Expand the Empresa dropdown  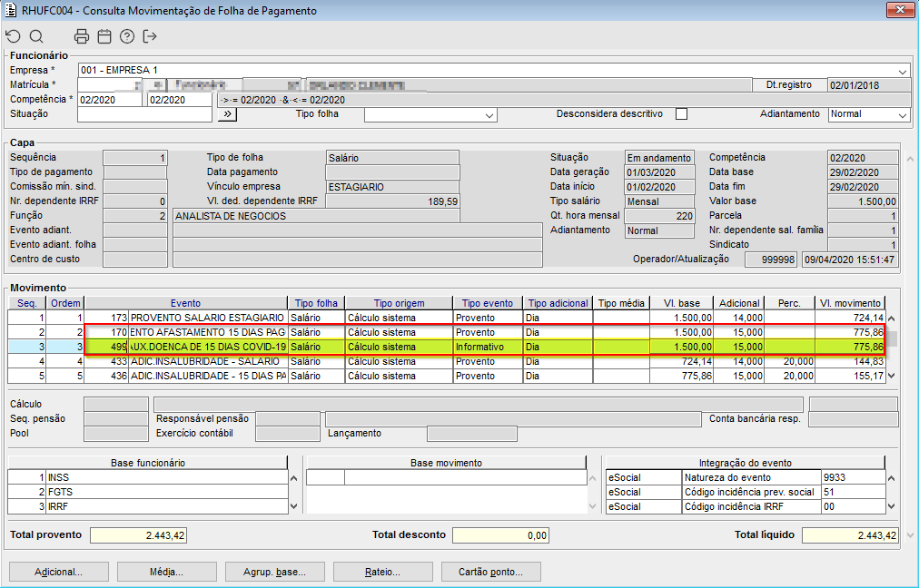tap(902, 71)
